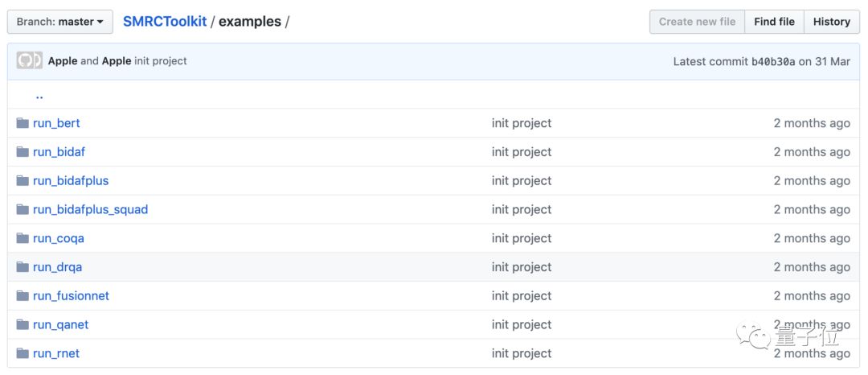Image resolution: width=868 pixels, height=375 pixels.
Task: Click the folder icon beside run_drqa
Action: 23,267
